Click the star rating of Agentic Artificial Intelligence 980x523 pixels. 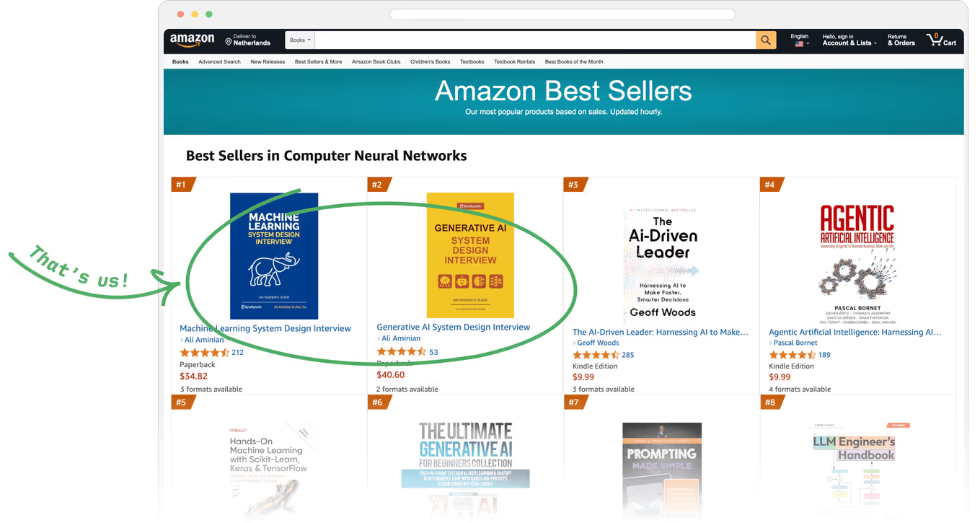792,355
